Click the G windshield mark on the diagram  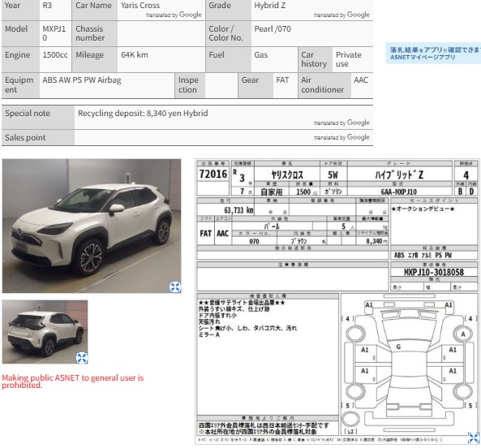point(398,347)
